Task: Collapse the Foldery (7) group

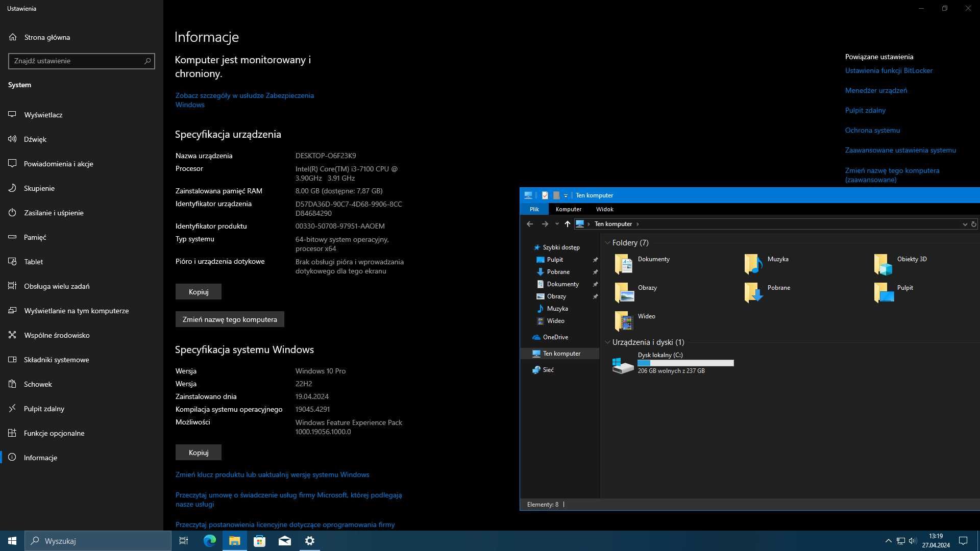Action: (x=607, y=243)
